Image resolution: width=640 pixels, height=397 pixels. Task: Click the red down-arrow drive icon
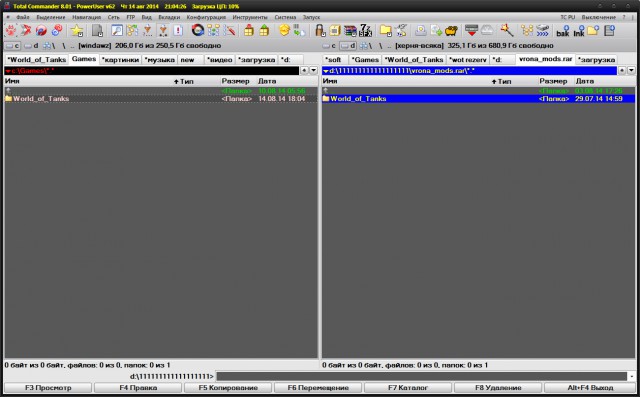471,31
